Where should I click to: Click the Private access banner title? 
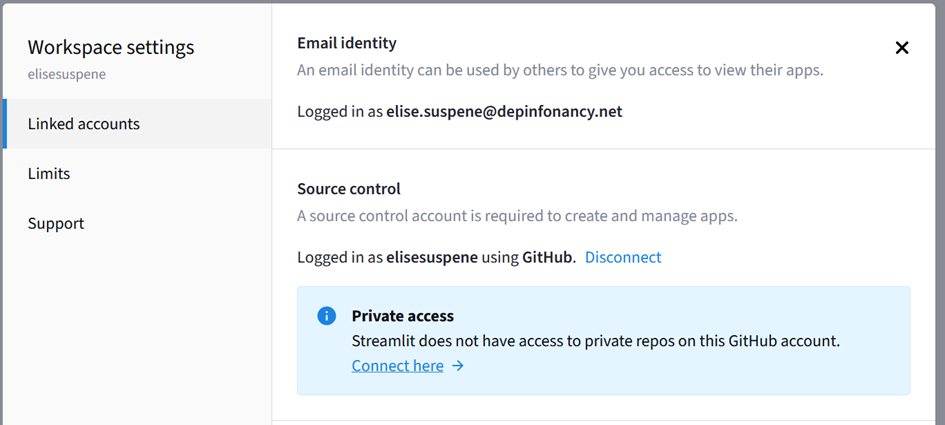pyautogui.click(x=403, y=316)
